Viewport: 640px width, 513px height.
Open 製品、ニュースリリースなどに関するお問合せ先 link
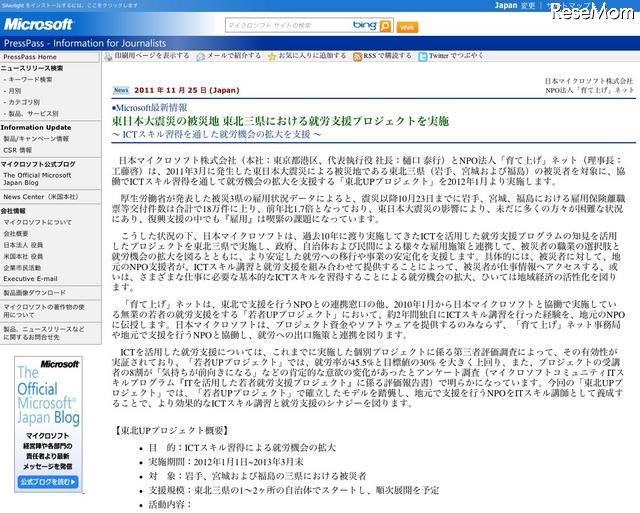[x=44, y=333]
